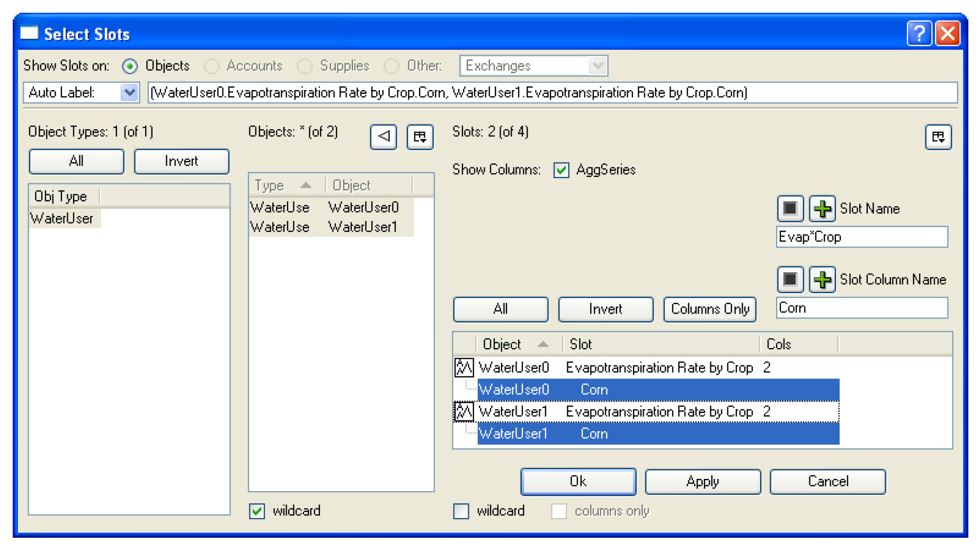Click the left-arrow icon in Objects panel
980x551 pixels.
click(x=384, y=137)
